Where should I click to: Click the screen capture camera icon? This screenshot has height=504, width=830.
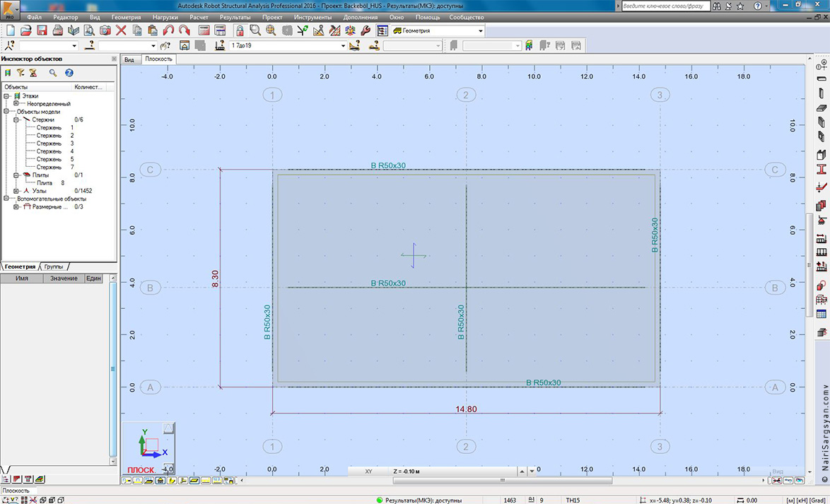[105, 30]
